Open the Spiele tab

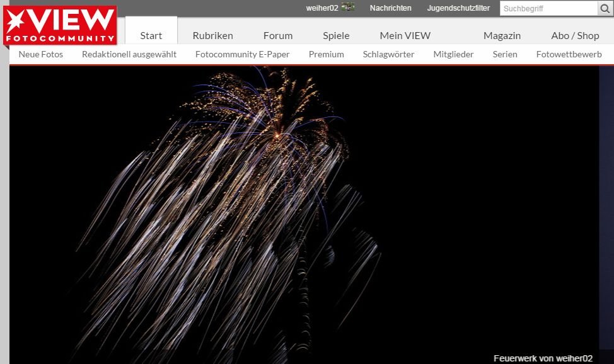click(336, 35)
